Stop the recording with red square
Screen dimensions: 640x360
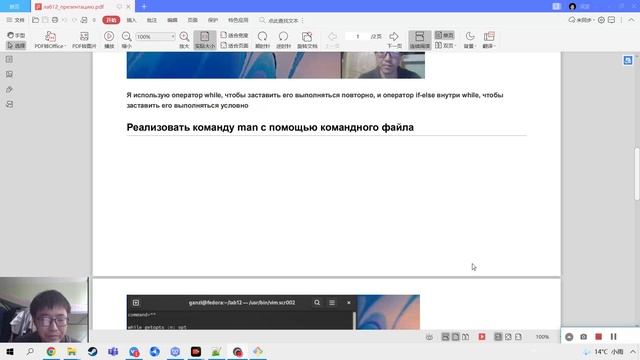pyautogui.click(x=598, y=337)
